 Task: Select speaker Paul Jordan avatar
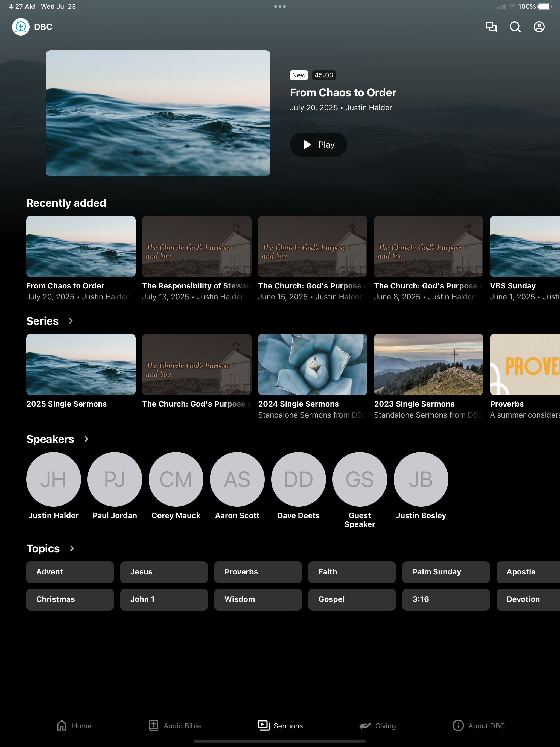[115, 479]
